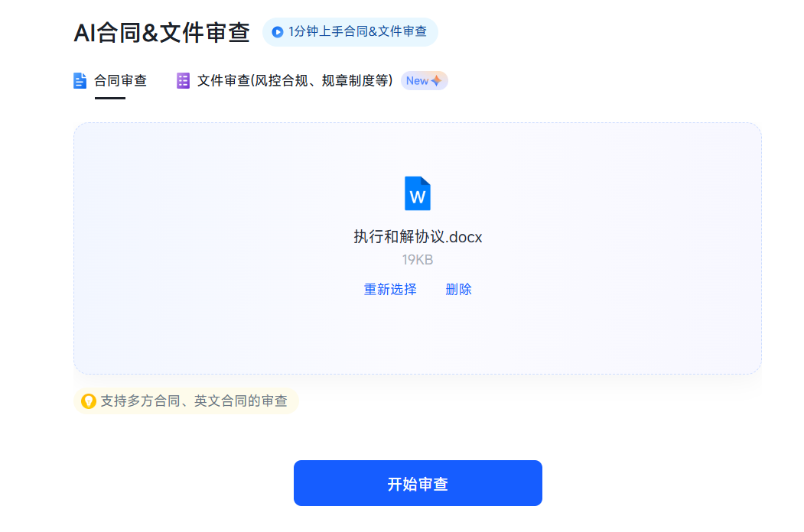Screen dimensions: 804x532
Task: Switch to 文件审查(风控合规、规章制度等) tab
Action: pyautogui.click(x=295, y=81)
